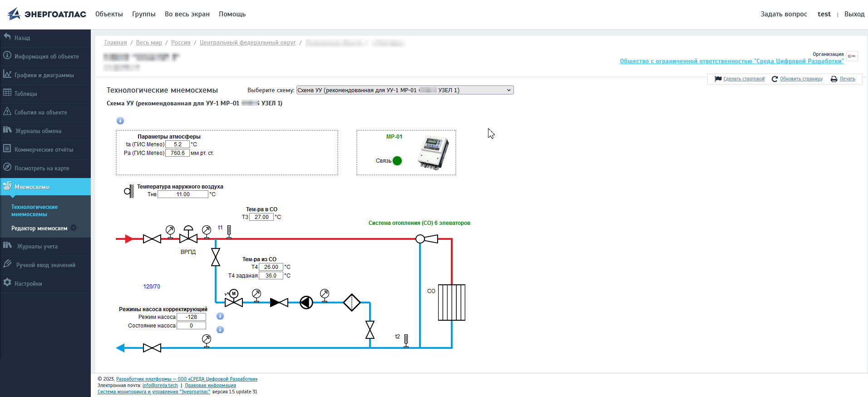Click the Pa (ГИС Метео) value field
This screenshot has height=397, width=868.
178,153
